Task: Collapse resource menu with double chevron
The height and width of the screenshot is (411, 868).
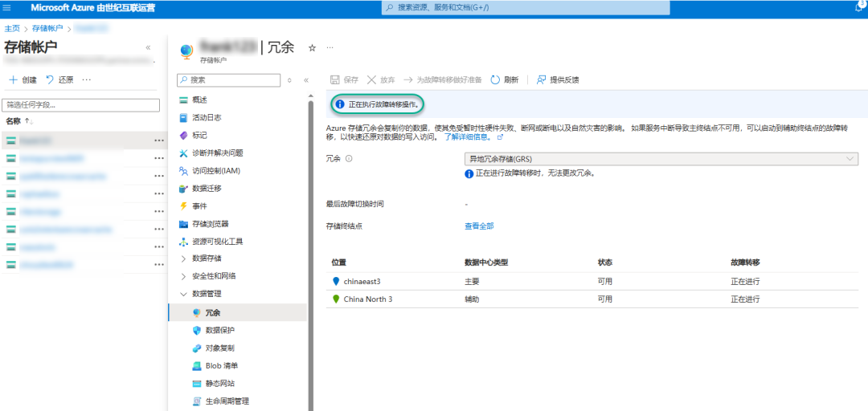Action: pyautogui.click(x=305, y=80)
